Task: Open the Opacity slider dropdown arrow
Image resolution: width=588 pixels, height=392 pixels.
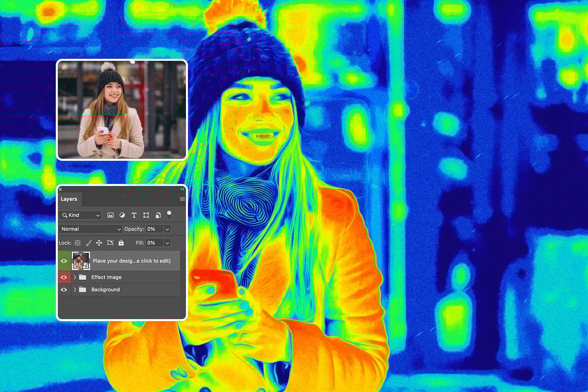Action: (167, 229)
